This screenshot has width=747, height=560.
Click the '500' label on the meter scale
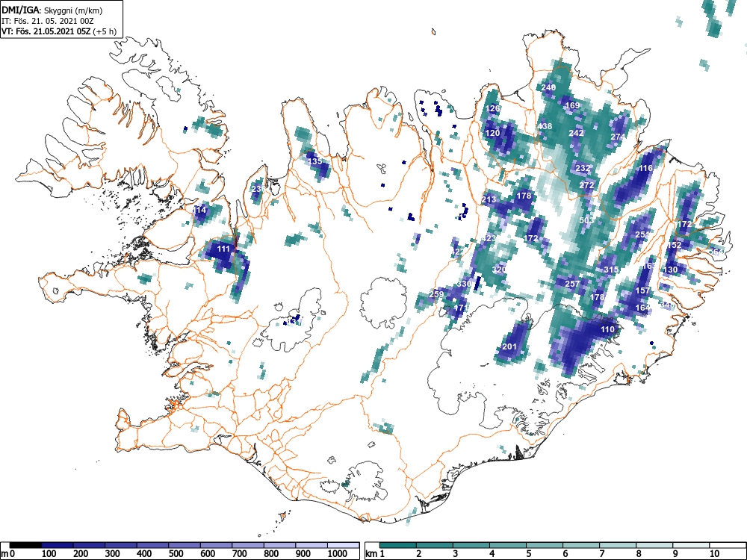click(x=176, y=554)
